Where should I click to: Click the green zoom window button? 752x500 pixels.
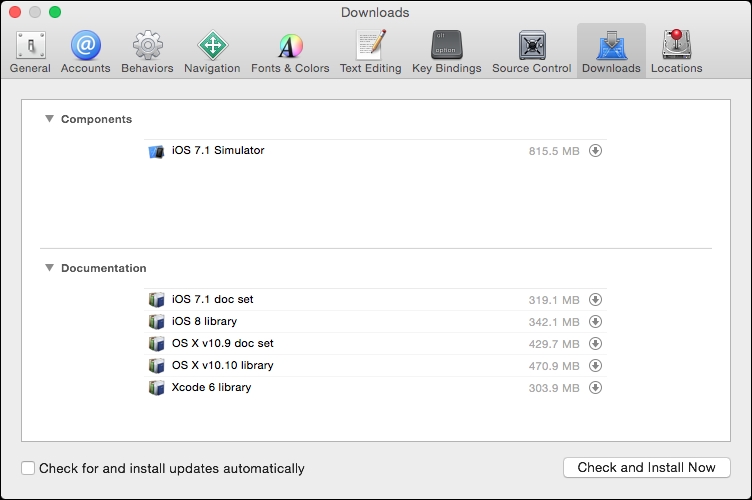point(55,12)
